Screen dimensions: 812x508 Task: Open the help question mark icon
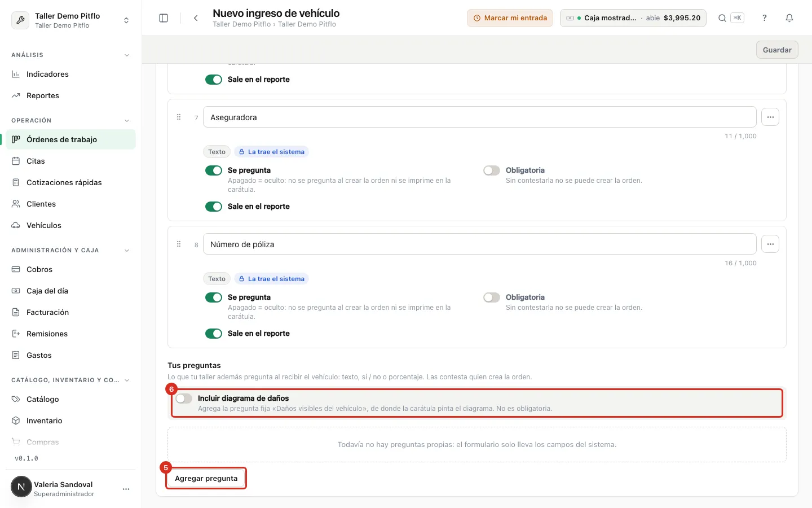(x=765, y=18)
